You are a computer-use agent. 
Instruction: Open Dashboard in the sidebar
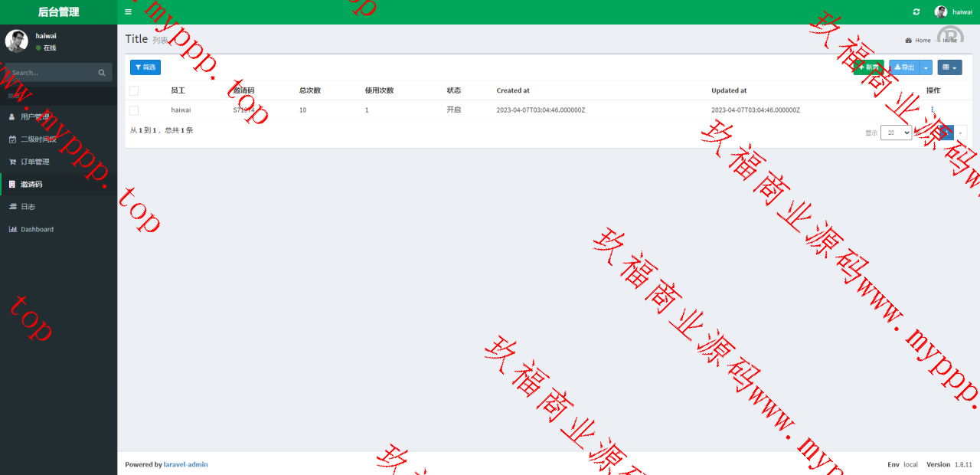coord(37,229)
